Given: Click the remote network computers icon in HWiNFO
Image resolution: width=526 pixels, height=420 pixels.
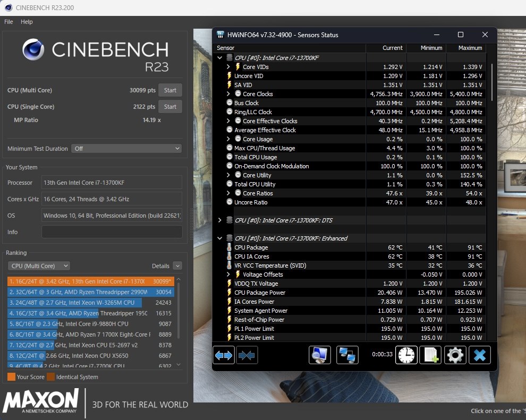Looking at the screenshot, I should click(347, 355).
